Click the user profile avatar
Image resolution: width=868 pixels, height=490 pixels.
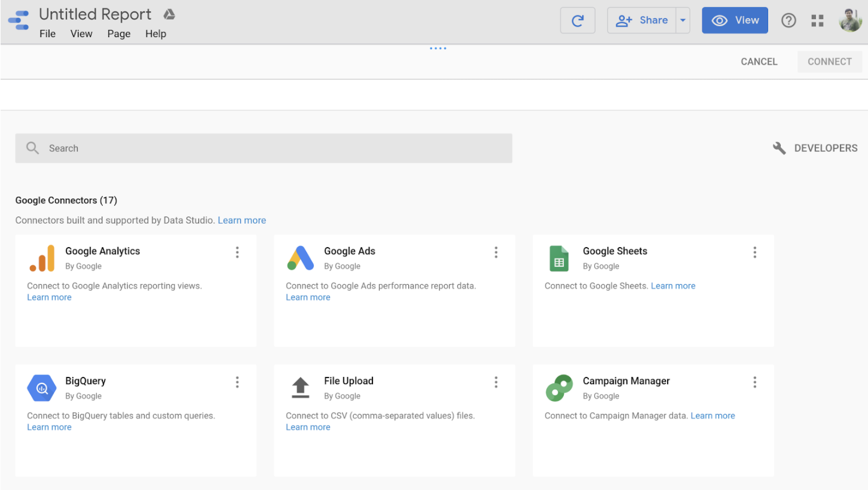pyautogui.click(x=850, y=20)
